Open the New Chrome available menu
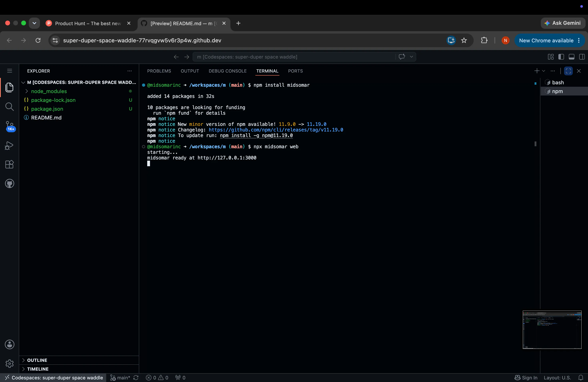 [549, 41]
